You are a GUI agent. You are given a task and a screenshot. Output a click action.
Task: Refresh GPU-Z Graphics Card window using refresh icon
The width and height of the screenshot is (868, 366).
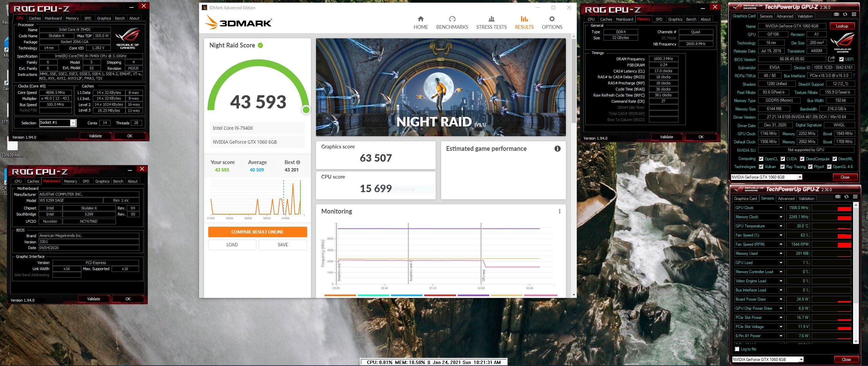point(845,15)
